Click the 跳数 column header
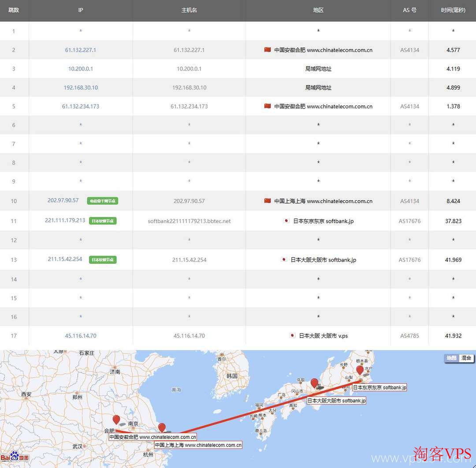 point(14,10)
